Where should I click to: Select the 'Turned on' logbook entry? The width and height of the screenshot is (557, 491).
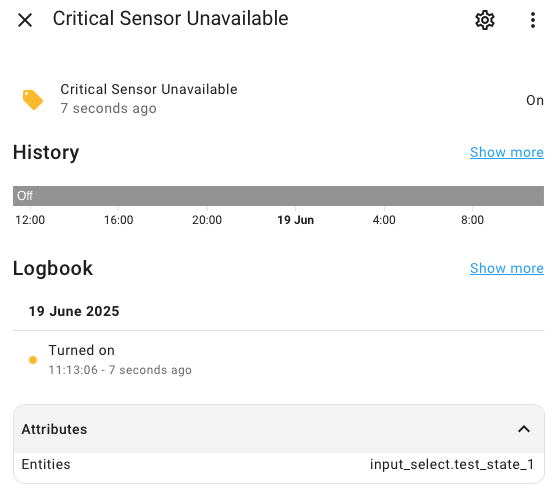[x=279, y=360]
